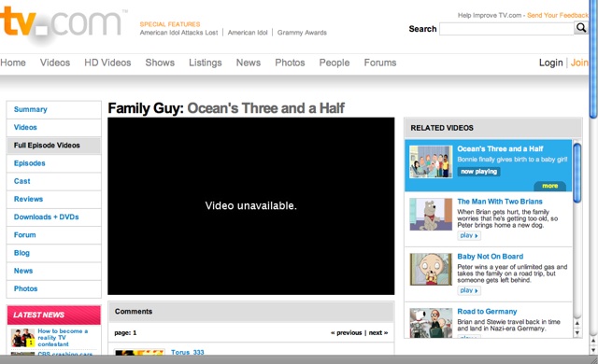Open Baby Not On Board thumbnail

(431, 269)
